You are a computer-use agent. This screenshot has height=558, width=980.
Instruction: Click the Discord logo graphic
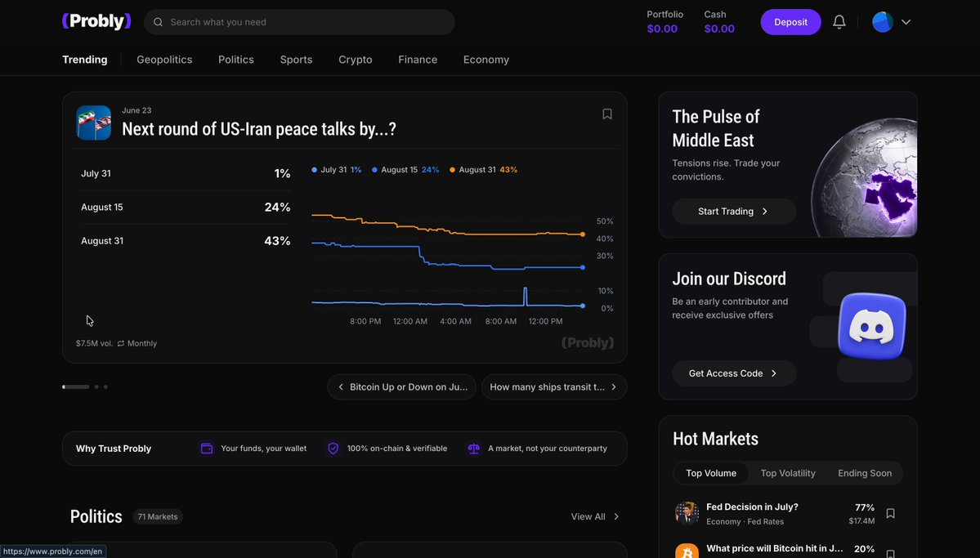872,326
